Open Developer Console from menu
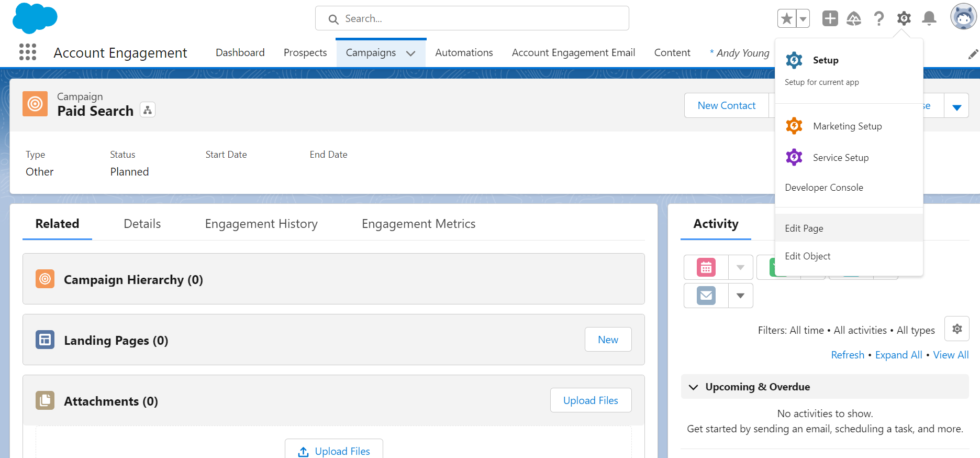The width and height of the screenshot is (980, 458). [x=849, y=187]
